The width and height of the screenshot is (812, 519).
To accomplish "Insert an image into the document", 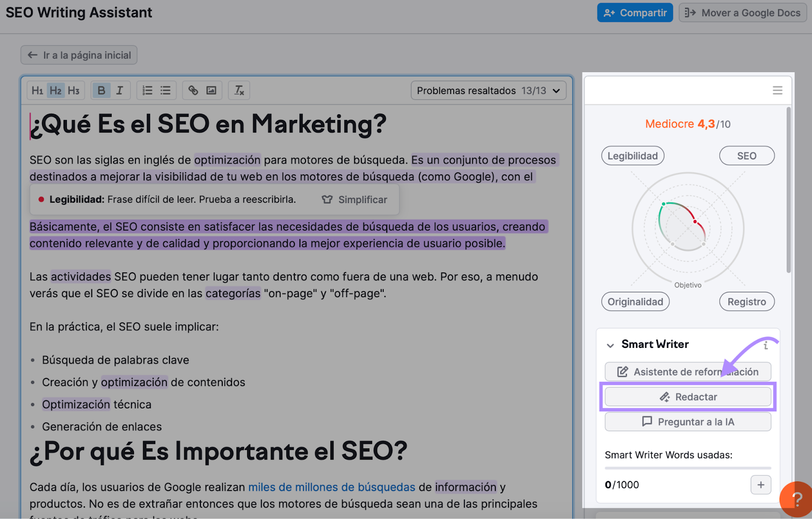I will pyautogui.click(x=212, y=90).
